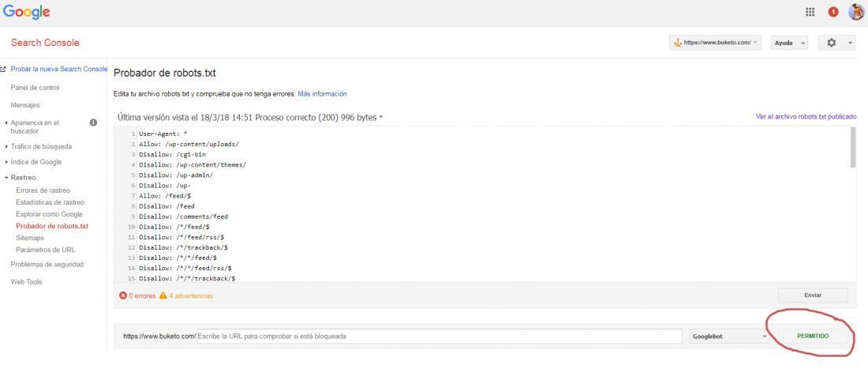This screenshot has height=369, width=868.
Task: Click line 15 Disallow: /*/*/trackback/$
Action: click(x=187, y=279)
